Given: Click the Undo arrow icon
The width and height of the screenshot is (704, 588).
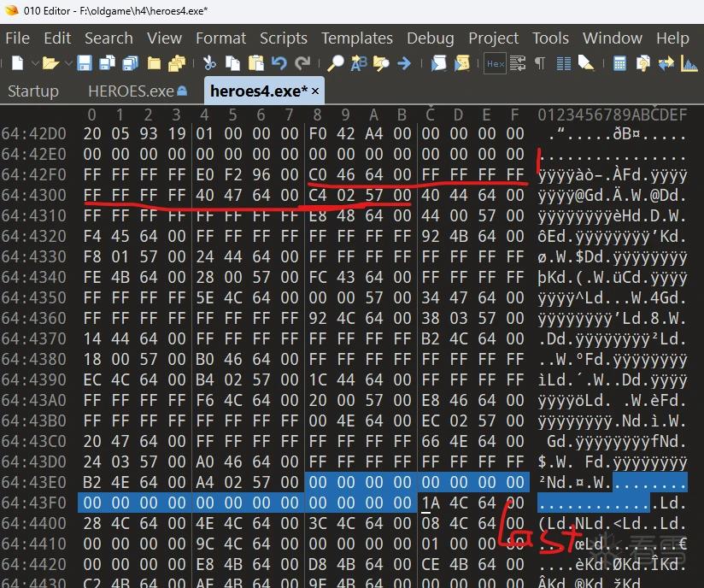Looking at the screenshot, I should (279, 63).
